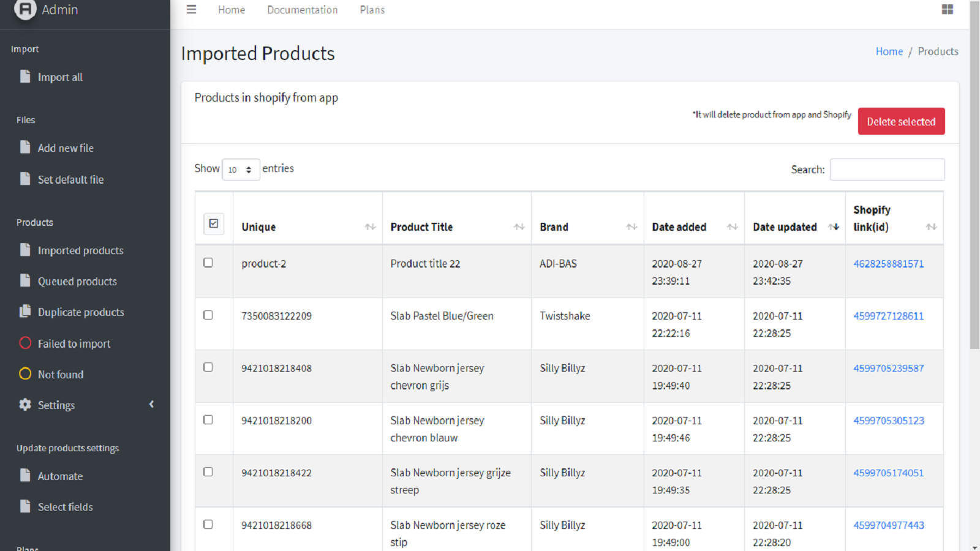Screen dimensions: 980x551
Task: Go to the Documentation menu item
Action: (x=302, y=10)
